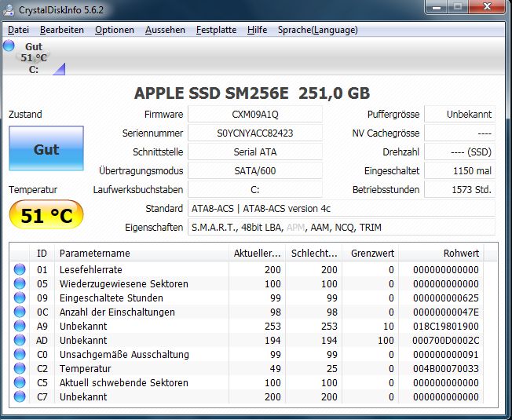
Task: Click the Puffergrösse field Unbekannt
Action: point(459,114)
